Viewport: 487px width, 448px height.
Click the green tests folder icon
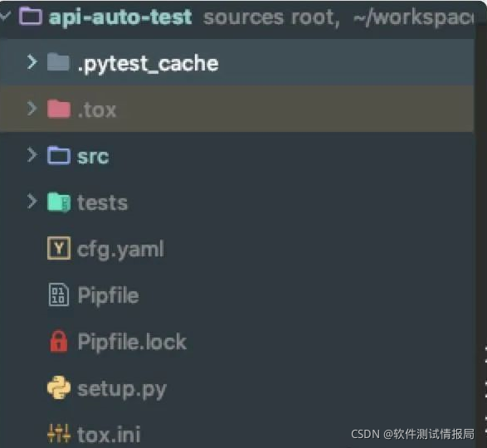[59, 202]
